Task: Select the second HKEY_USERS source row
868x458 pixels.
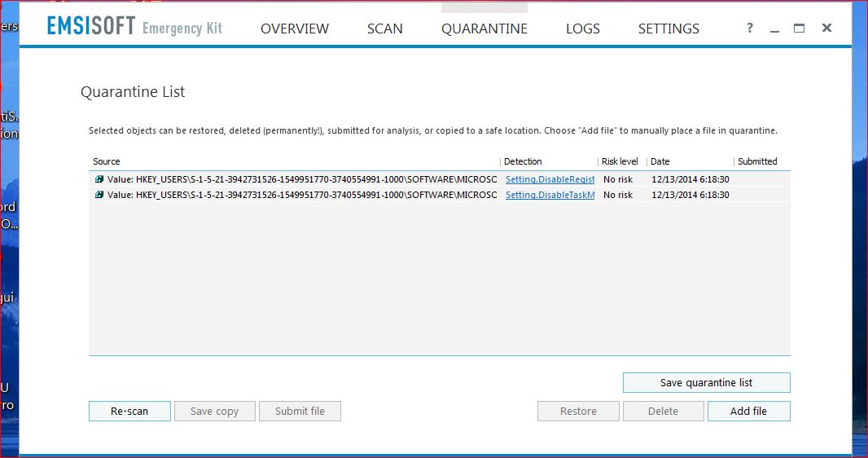Action: (x=440, y=195)
